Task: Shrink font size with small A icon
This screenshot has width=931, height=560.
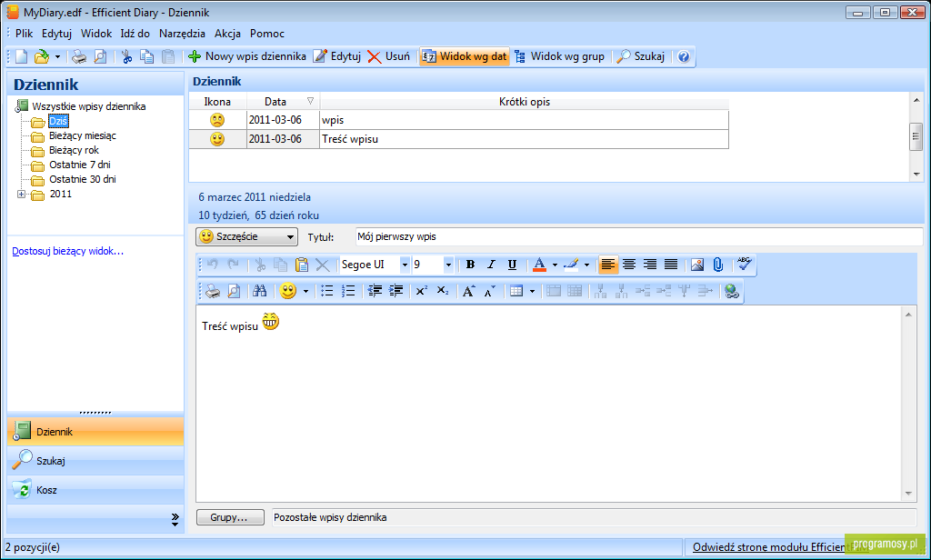Action: [x=490, y=291]
